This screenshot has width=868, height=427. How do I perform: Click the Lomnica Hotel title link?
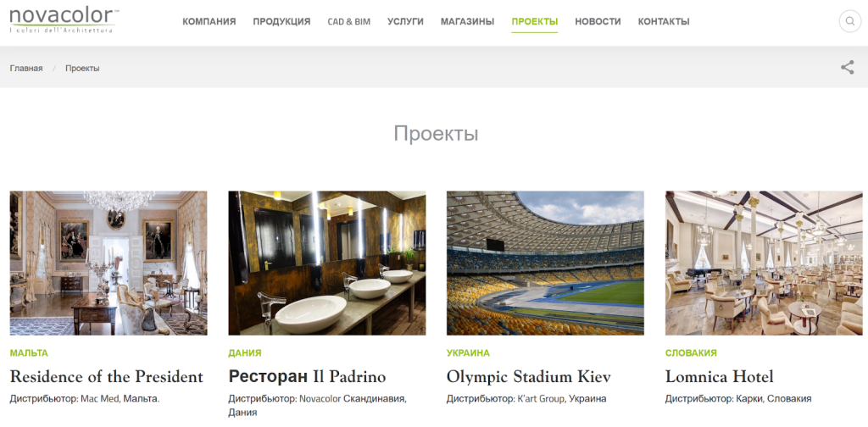click(720, 377)
